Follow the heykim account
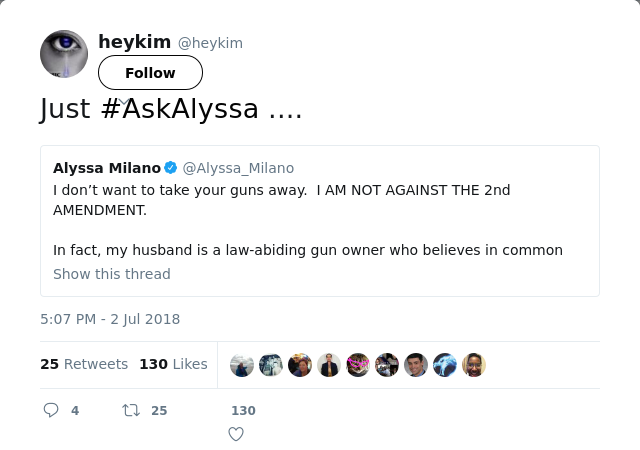This screenshot has height=450, width=640. (150, 73)
